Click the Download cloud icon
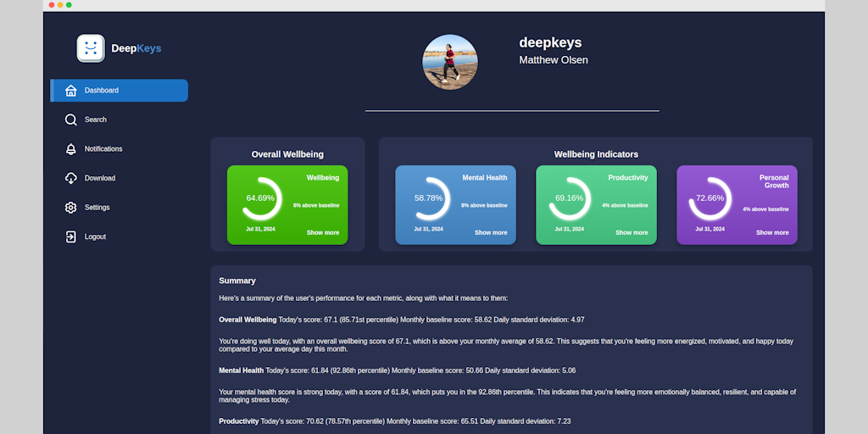Image resolution: width=868 pixels, height=434 pixels. [71, 178]
